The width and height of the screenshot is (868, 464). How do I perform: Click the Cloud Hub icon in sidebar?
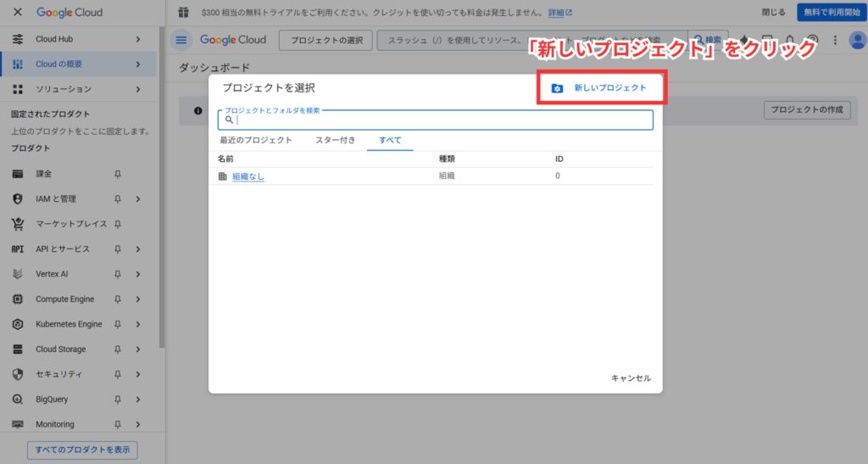(x=18, y=39)
